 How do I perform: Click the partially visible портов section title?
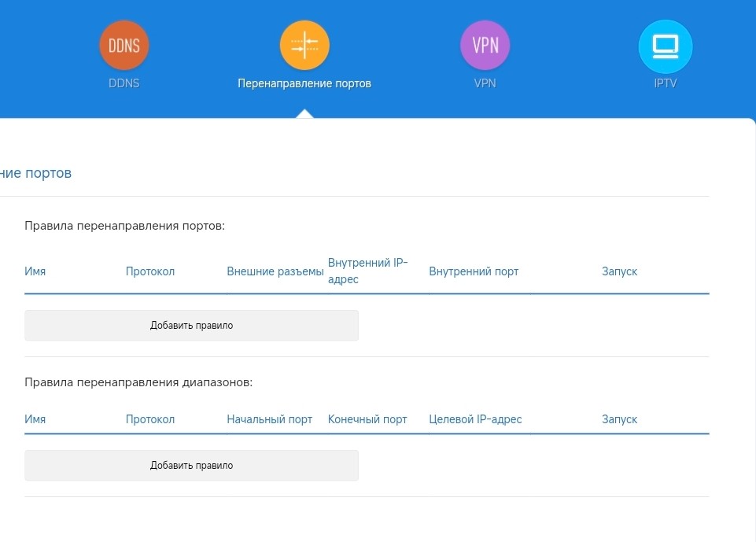pyautogui.click(x=35, y=173)
